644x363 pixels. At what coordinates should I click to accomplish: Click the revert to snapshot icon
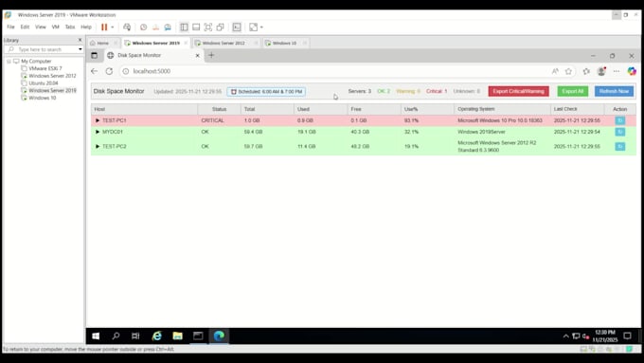pyautogui.click(x=155, y=27)
